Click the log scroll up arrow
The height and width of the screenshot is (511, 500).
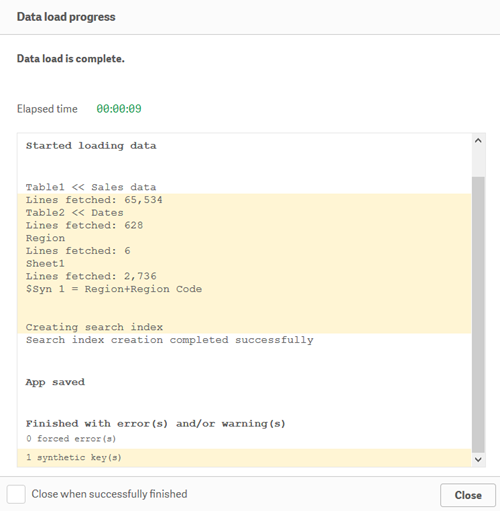[x=478, y=141]
